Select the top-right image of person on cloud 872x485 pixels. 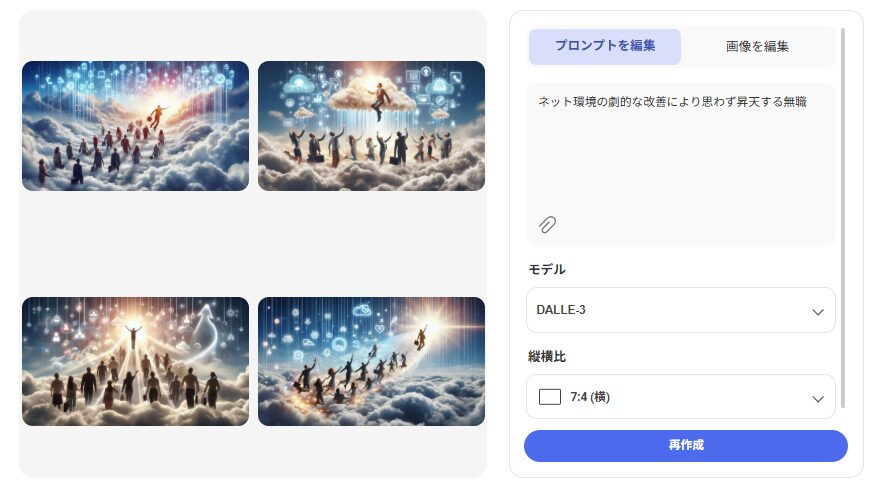click(371, 126)
